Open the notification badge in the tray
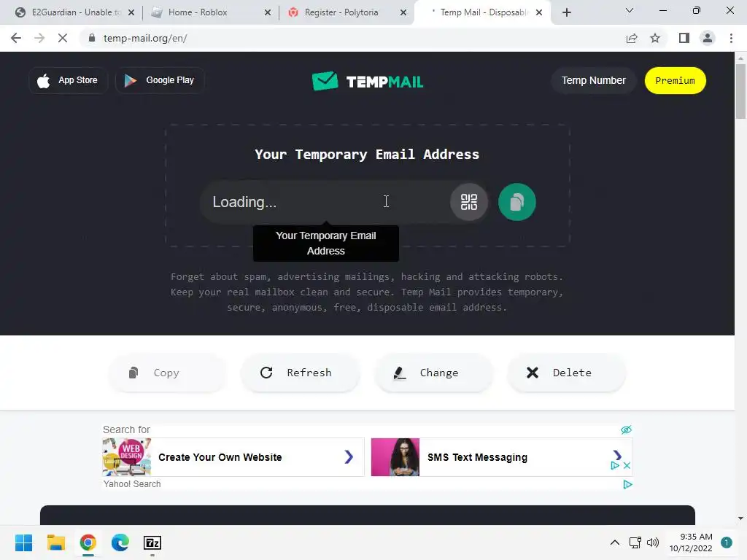The width and height of the screenshot is (747, 560). pos(726,542)
